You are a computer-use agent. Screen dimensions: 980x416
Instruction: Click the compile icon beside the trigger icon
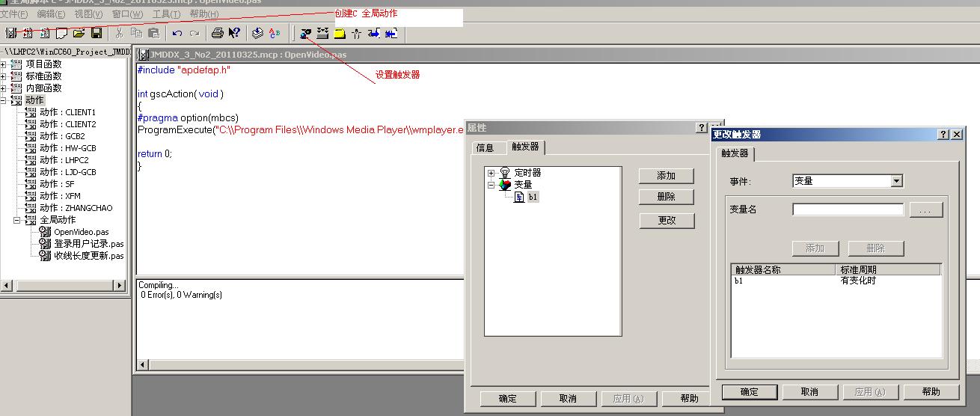322,33
